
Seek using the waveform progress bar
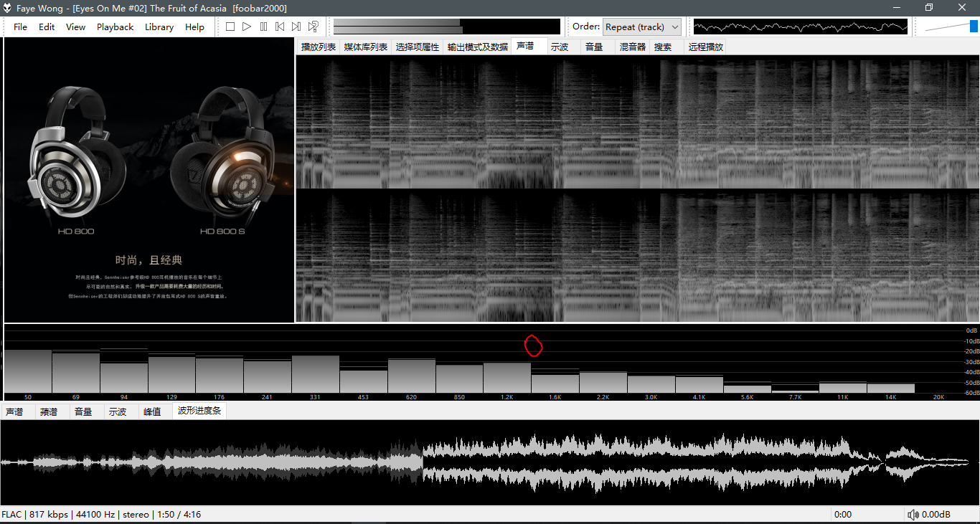(x=490, y=462)
